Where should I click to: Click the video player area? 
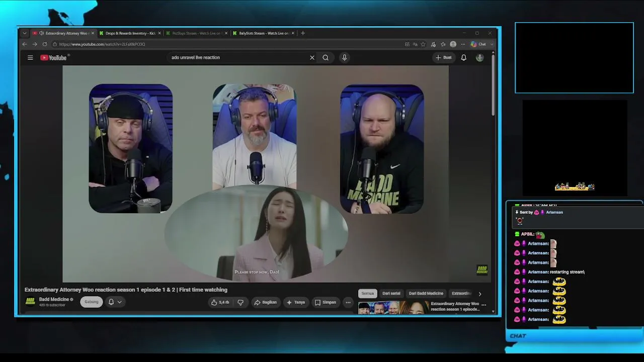pos(256,174)
